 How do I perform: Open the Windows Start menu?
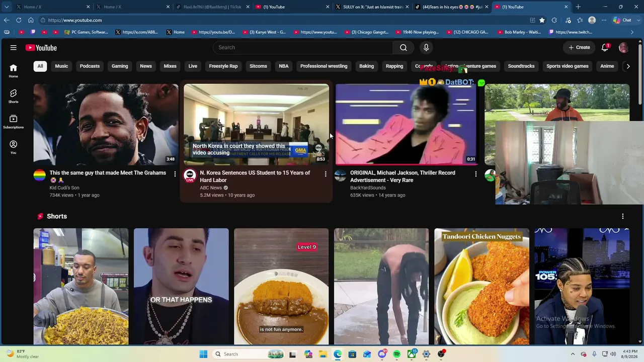click(x=203, y=354)
